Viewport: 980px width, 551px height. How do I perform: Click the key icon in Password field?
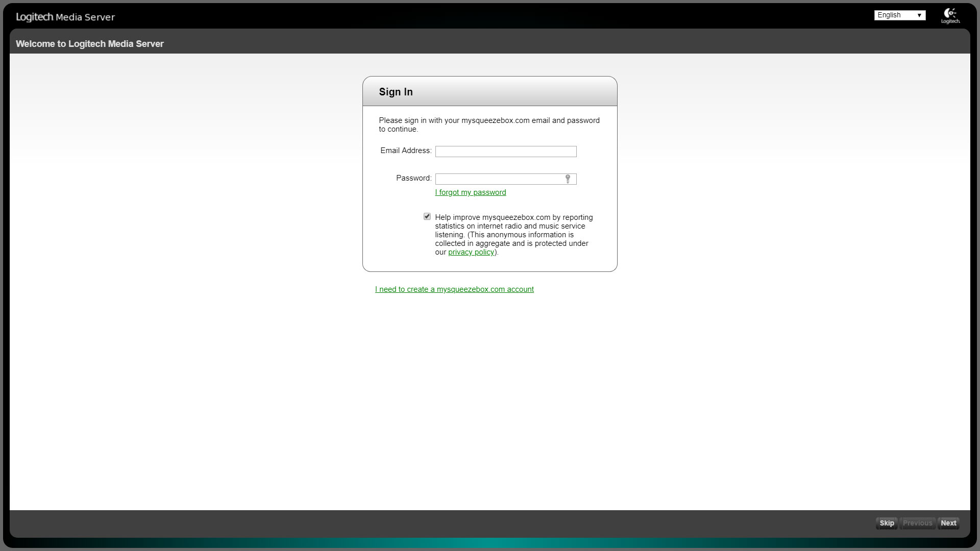click(568, 179)
